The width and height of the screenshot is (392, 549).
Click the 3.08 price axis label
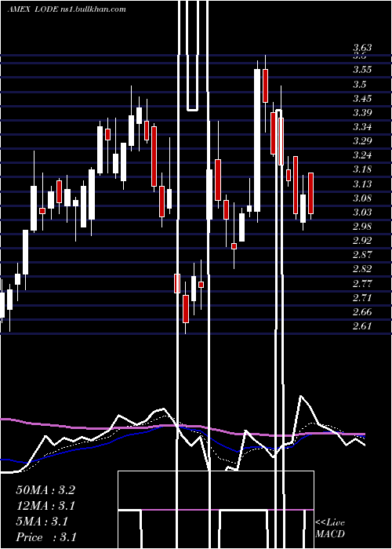tap(362, 198)
